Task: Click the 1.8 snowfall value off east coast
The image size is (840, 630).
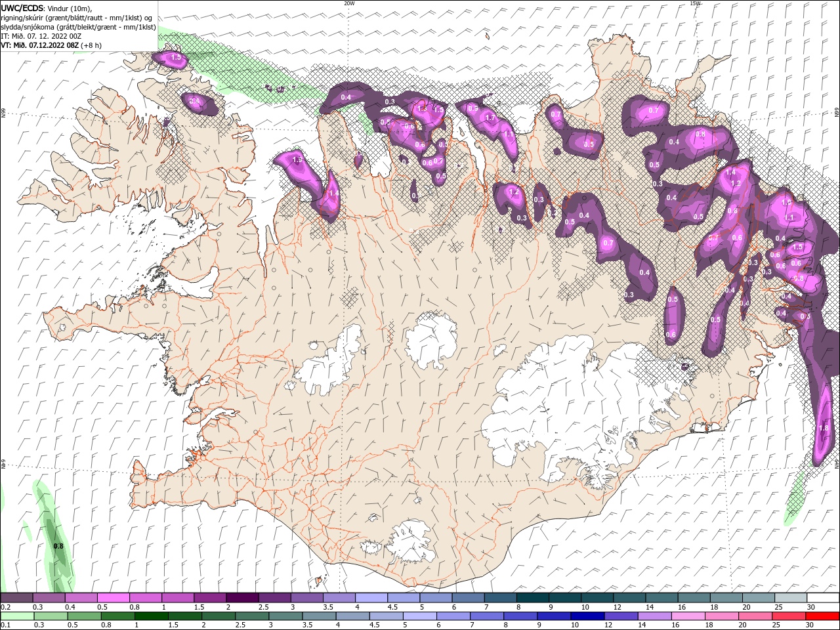Action: click(824, 428)
